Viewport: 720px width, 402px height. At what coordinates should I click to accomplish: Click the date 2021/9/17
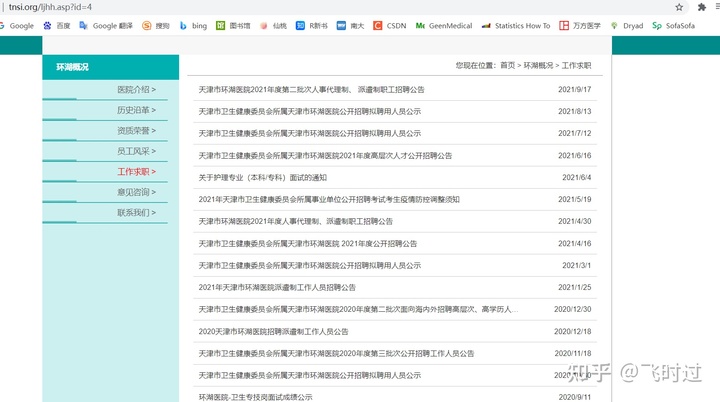click(x=574, y=90)
